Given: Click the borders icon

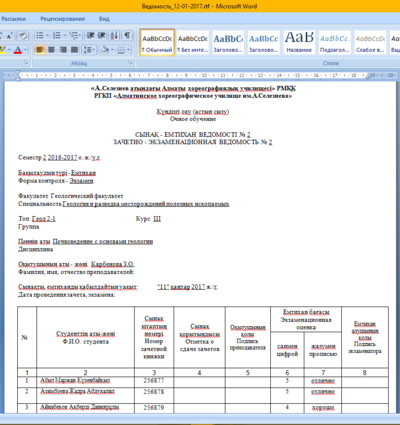Looking at the screenshot, I should tap(121, 50).
